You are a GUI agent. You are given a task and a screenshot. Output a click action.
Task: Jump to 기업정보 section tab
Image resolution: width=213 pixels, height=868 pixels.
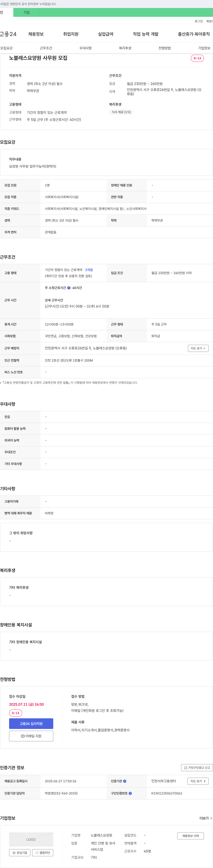click(x=204, y=48)
